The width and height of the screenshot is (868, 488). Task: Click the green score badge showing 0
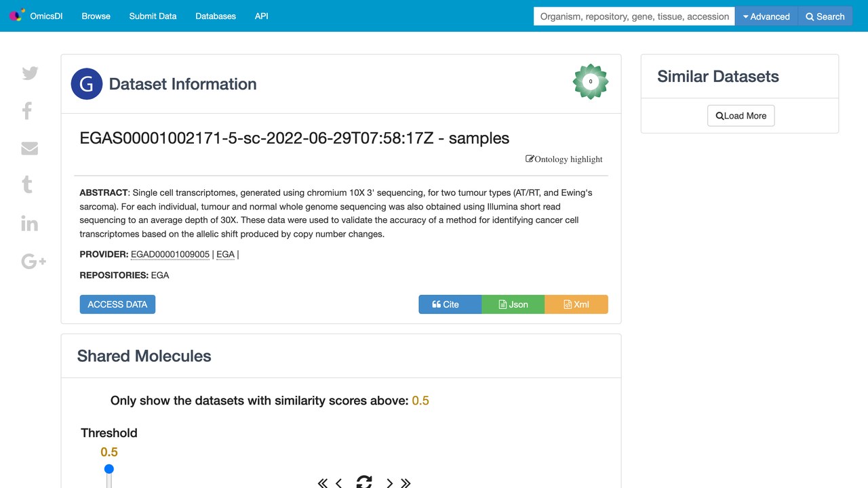[x=591, y=81]
